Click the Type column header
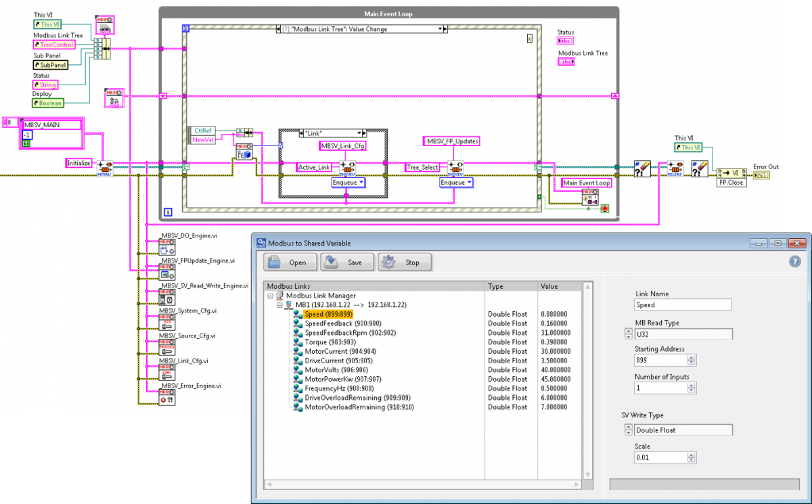The width and height of the screenshot is (812, 504). [x=512, y=286]
